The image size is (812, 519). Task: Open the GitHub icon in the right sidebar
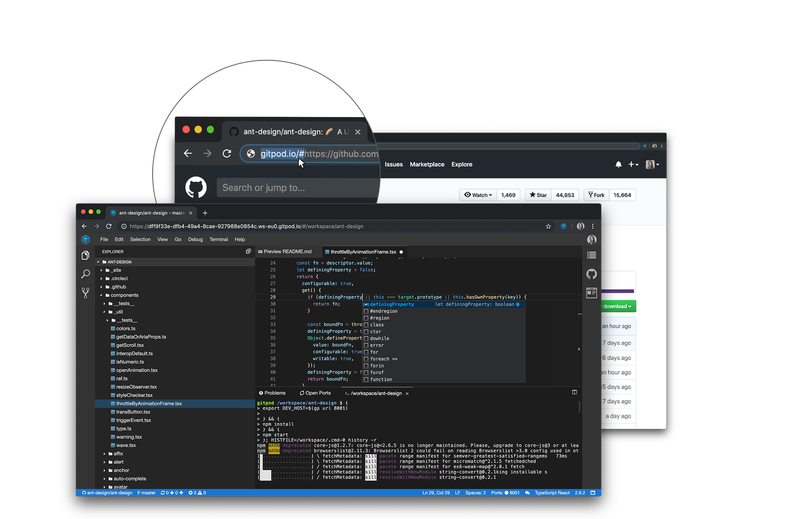pyautogui.click(x=592, y=274)
